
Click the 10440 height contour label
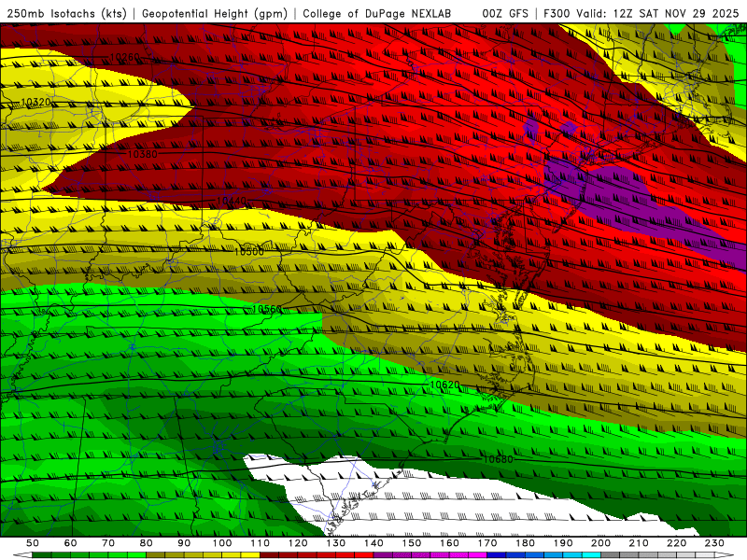click(232, 201)
